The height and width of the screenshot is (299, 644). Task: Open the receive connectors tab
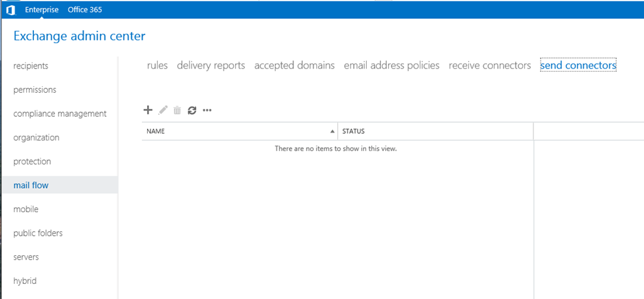pyautogui.click(x=490, y=65)
